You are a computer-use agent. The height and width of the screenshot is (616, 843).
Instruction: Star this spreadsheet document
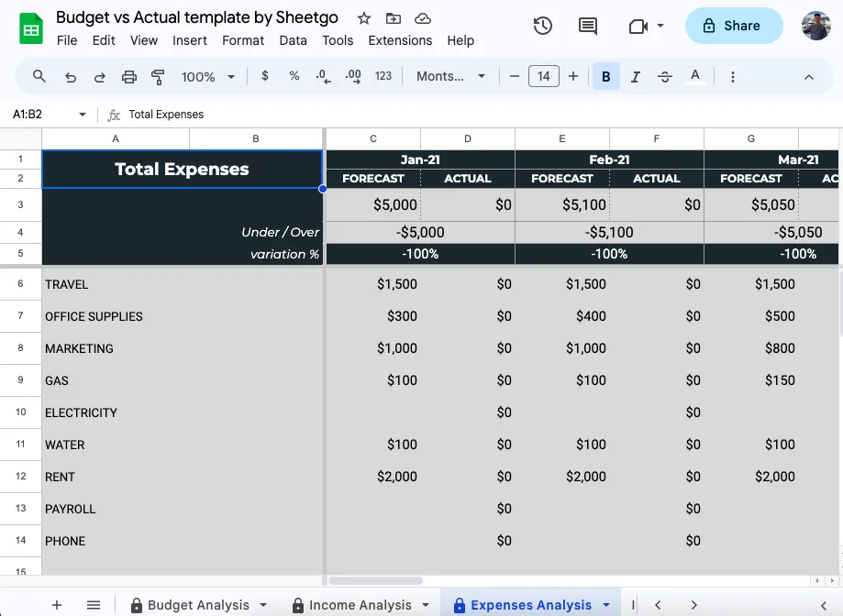(364, 18)
